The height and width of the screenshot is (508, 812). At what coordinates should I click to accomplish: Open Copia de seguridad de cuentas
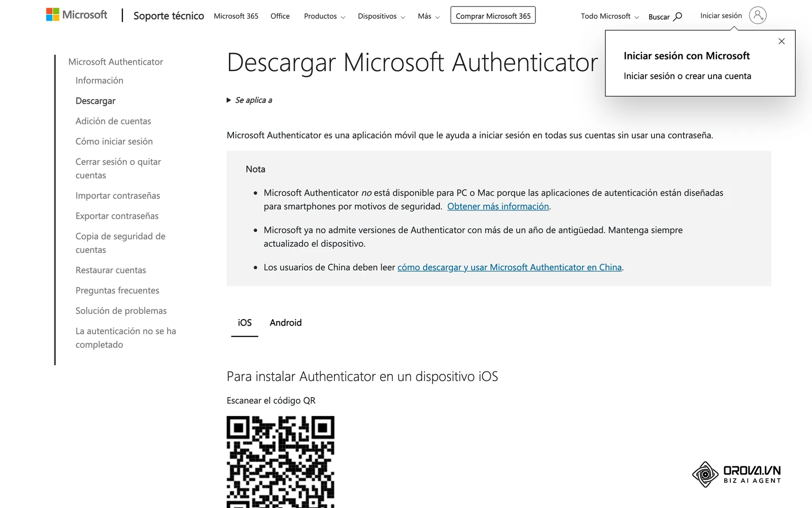[x=120, y=243]
